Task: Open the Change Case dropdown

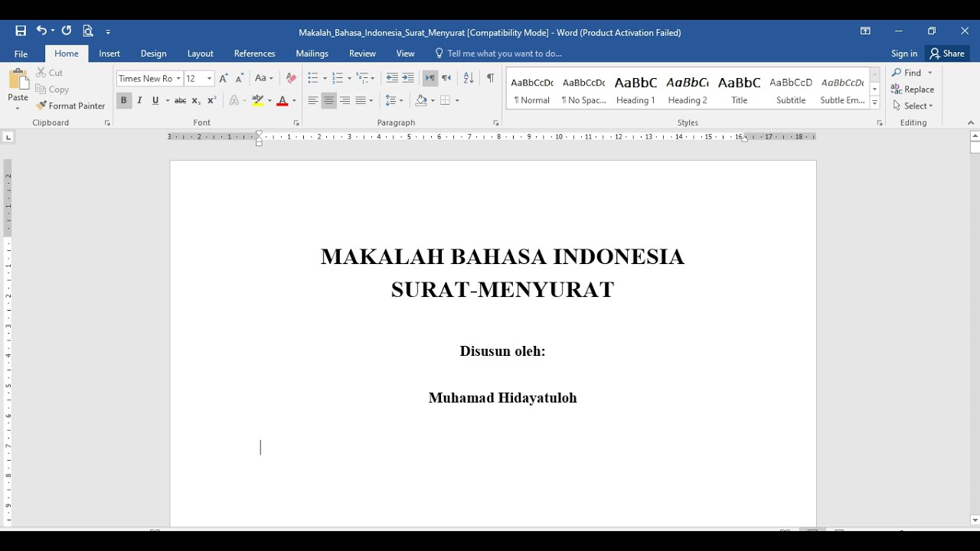Action: click(x=264, y=78)
